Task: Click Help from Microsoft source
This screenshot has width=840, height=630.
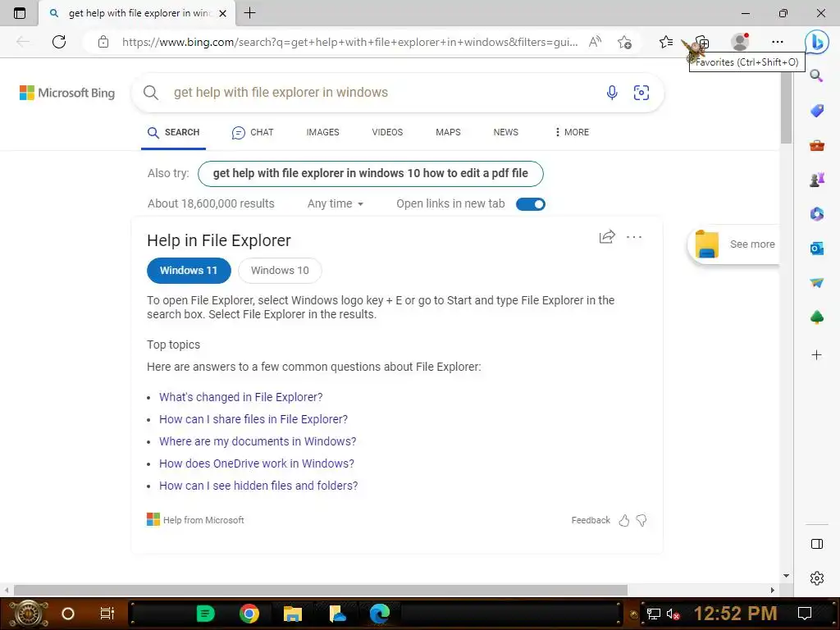Action: (195, 519)
